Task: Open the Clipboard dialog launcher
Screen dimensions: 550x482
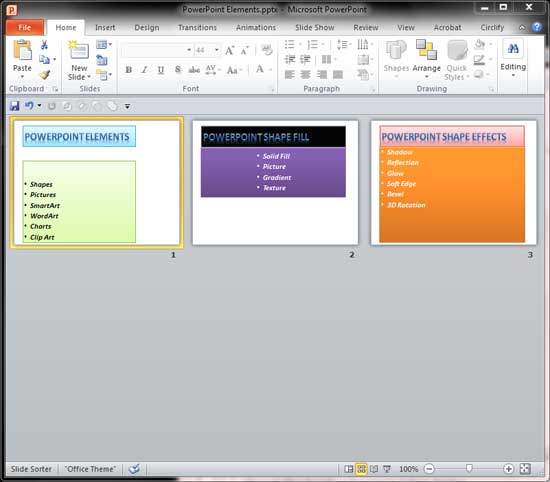Action: pyautogui.click(x=55, y=89)
